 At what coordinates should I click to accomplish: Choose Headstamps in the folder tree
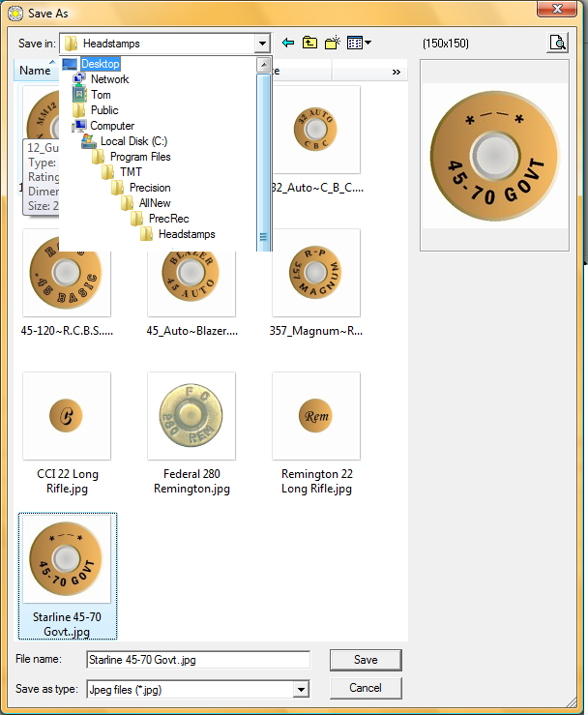coord(187,234)
